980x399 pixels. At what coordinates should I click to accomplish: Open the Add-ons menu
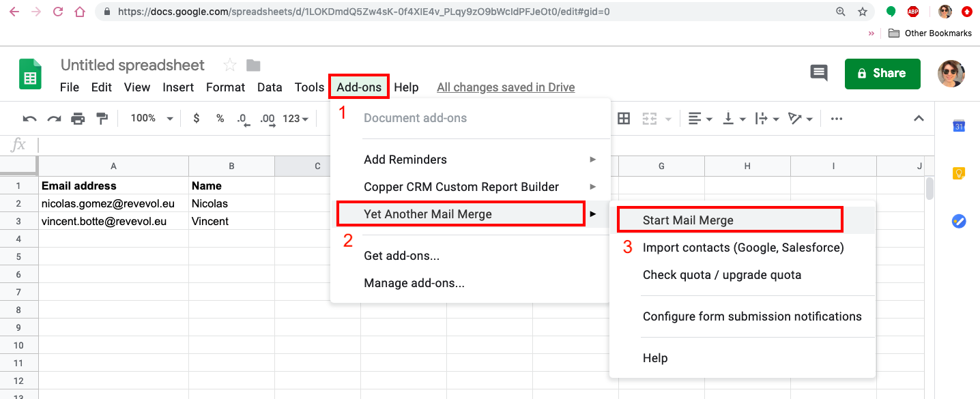click(359, 87)
